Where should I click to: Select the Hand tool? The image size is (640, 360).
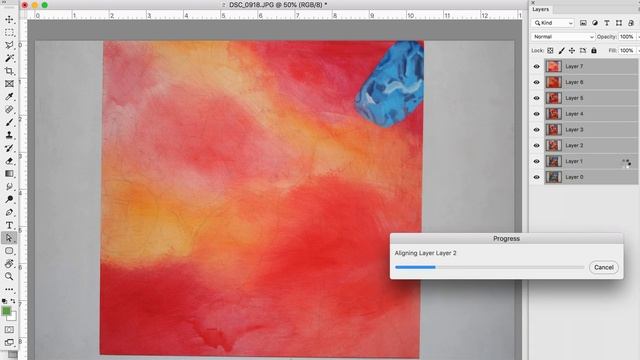[x=9, y=264]
